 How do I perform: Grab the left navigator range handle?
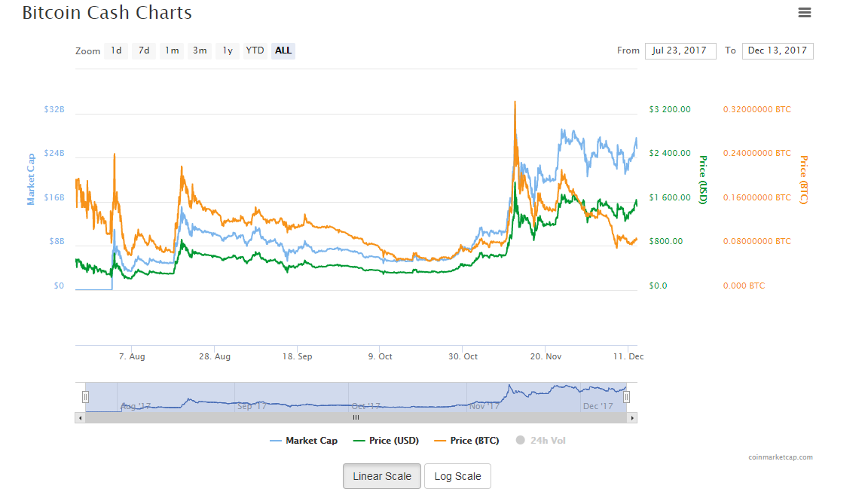(x=85, y=397)
